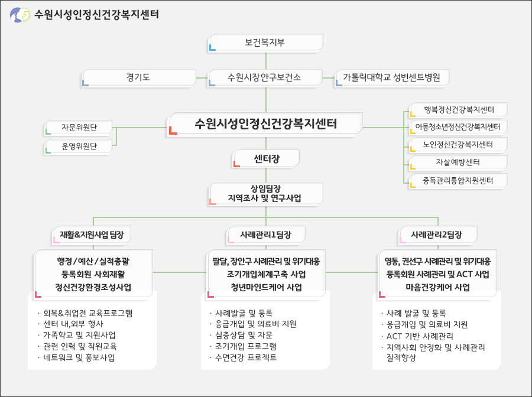
Task: Click 네트워크 및 홍보사업 item
Action: click(79, 357)
